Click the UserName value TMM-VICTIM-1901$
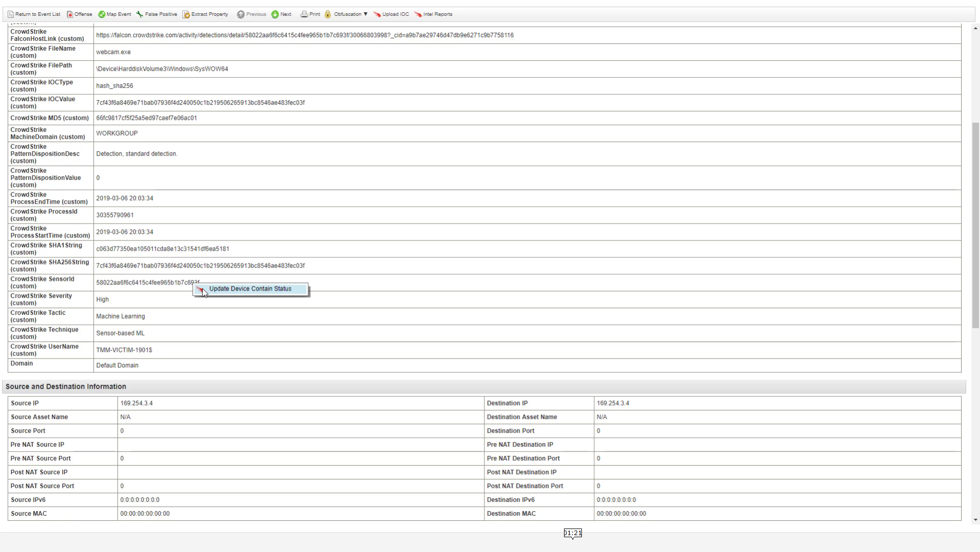 [124, 350]
